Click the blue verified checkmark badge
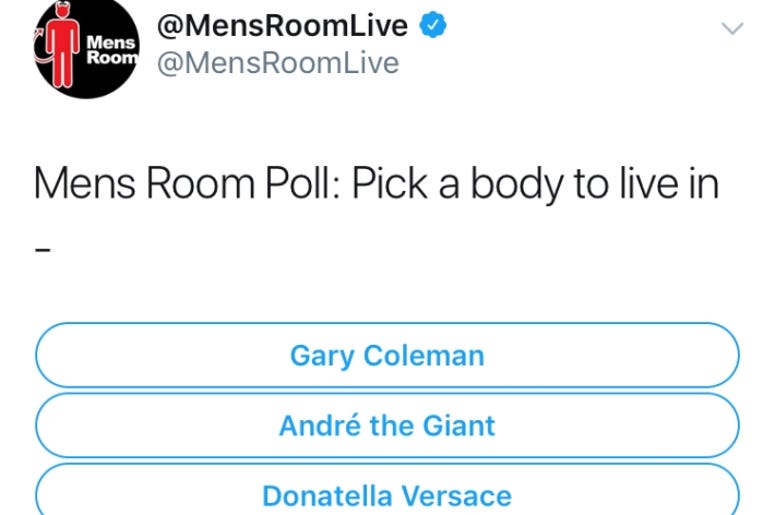The width and height of the screenshot is (775, 515). coord(433,25)
